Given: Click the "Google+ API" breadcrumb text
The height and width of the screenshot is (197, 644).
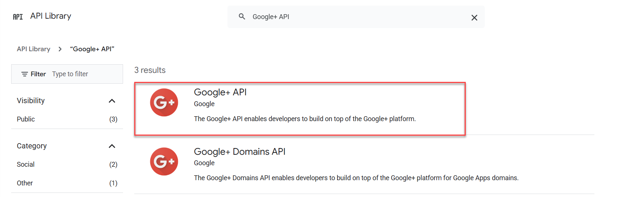Looking at the screenshot, I should coord(92,49).
